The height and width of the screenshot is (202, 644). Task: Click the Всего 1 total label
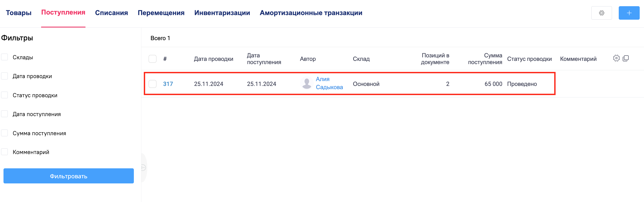[160, 38]
